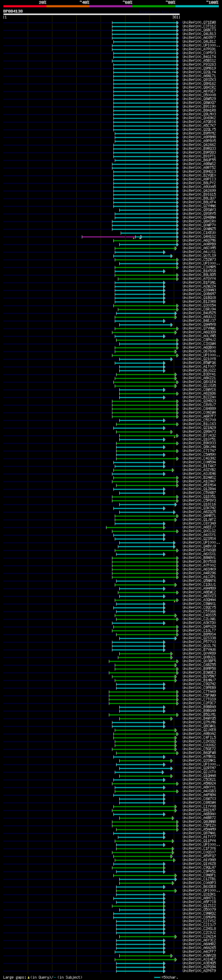Viewport: 222px width, 980px height.
Task: Select the UniRef100_Q4H1G2 label
Action: coord(199,237)
